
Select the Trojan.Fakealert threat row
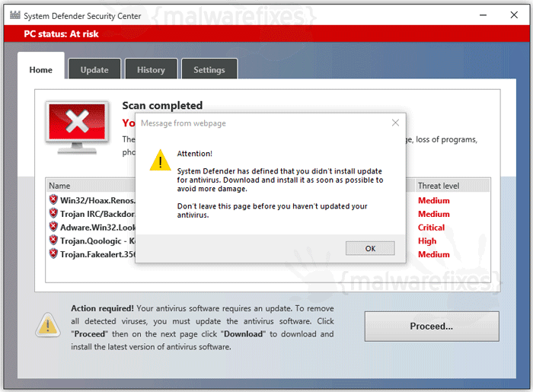click(x=268, y=254)
